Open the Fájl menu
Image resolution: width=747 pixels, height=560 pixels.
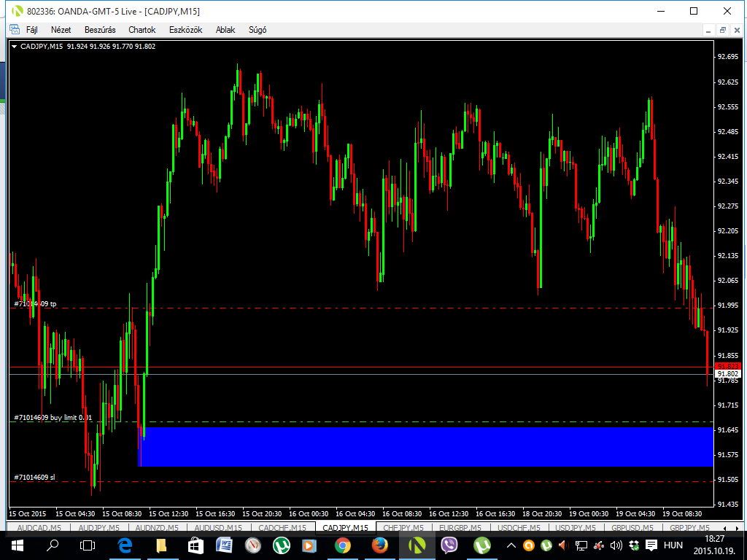[31, 30]
